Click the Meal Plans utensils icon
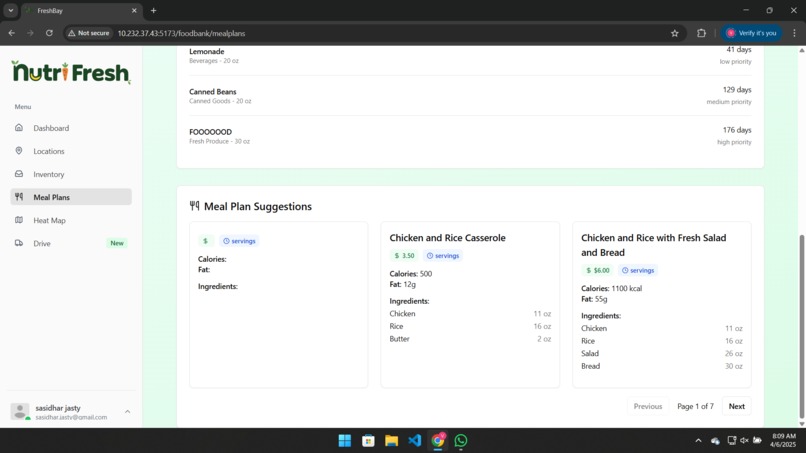Image resolution: width=806 pixels, height=453 pixels. tap(19, 196)
